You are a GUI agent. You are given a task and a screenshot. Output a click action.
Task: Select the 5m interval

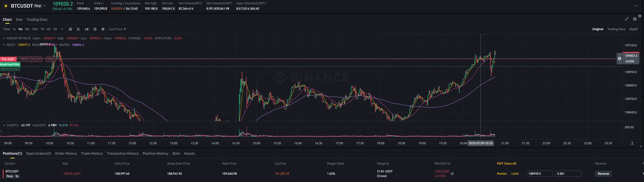point(27,29)
